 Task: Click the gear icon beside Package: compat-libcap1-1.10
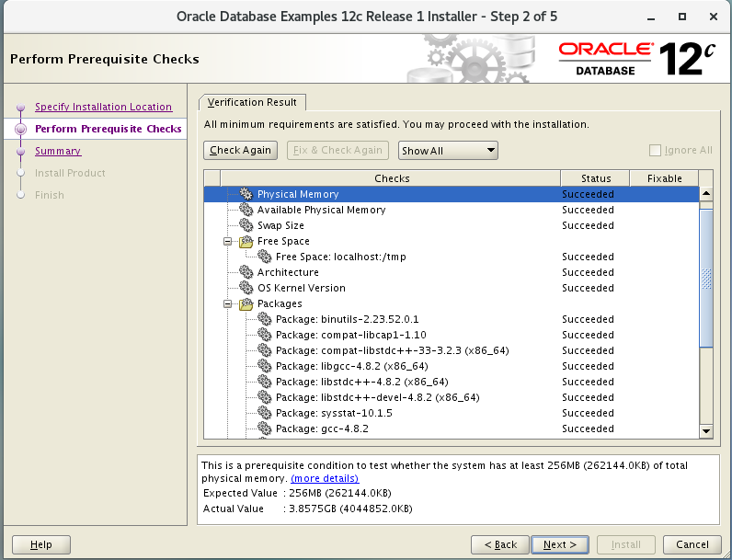(x=264, y=335)
